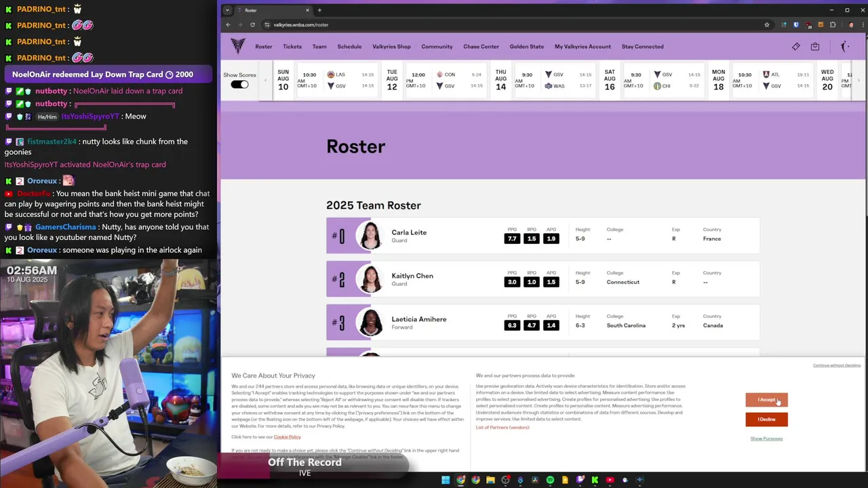Click the WNBA logo in site header
Screen dimensions: 868x488
click(x=845, y=46)
